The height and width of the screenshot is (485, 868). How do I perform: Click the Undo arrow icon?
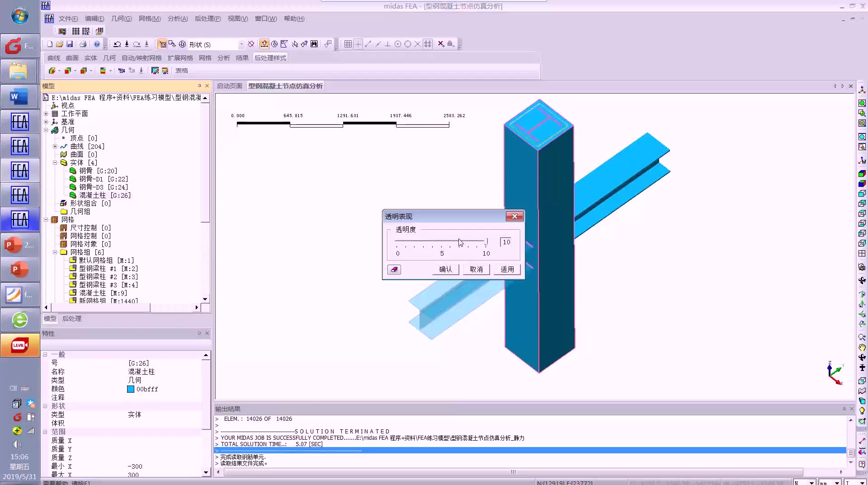point(117,44)
